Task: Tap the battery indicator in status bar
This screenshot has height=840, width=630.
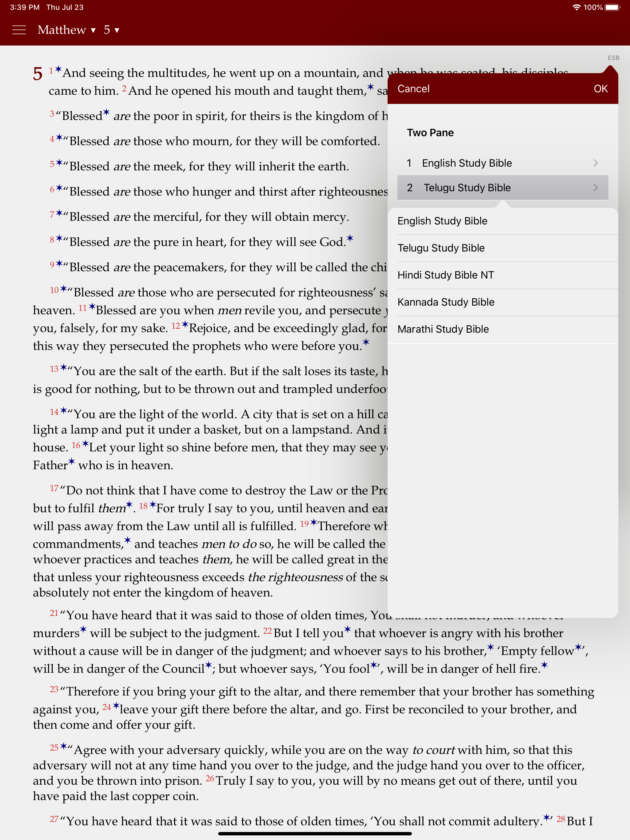Action: point(612,7)
